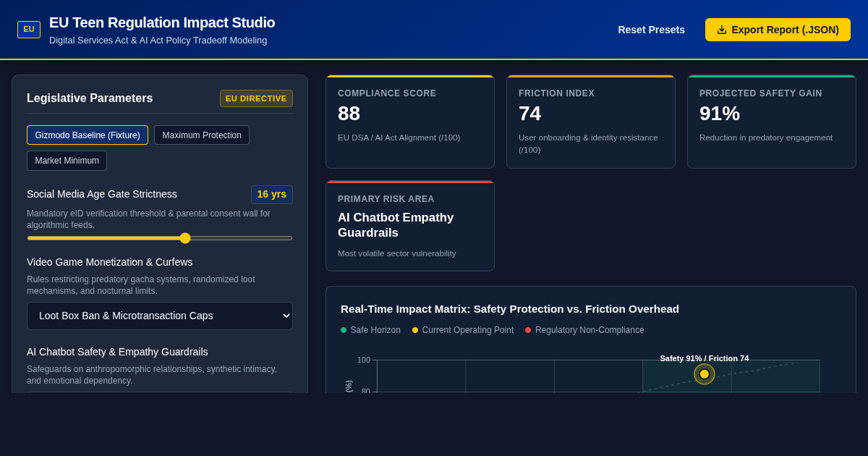Click 'Video Game Monetization & Curfews' label
The width and height of the screenshot is (868, 456).
pos(110,262)
